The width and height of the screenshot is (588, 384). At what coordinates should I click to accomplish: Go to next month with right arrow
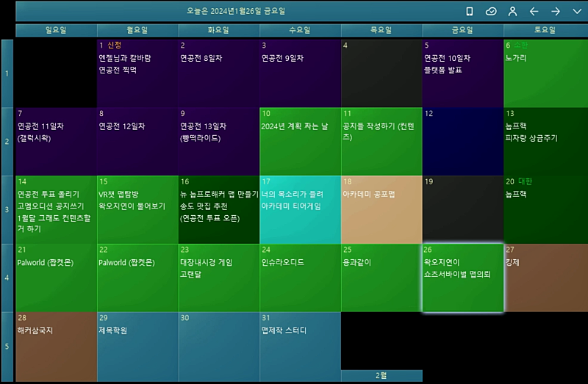tap(556, 11)
